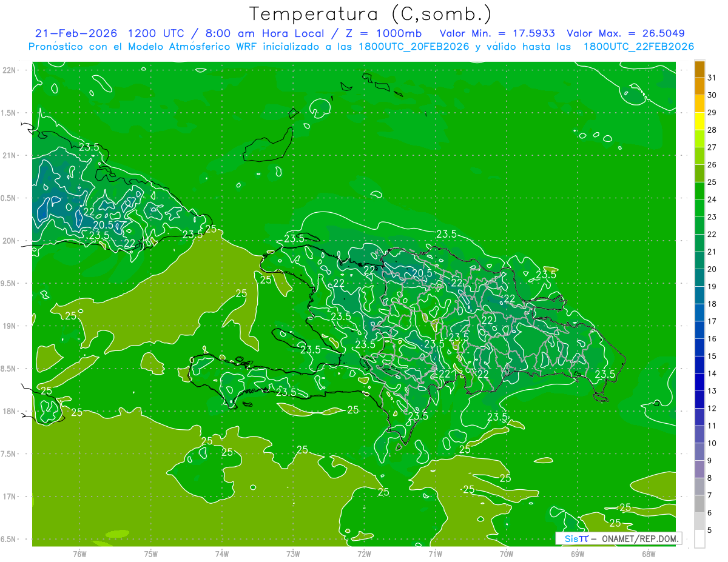Click the legend value '12'
Viewport: 728px width, 562px height.
click(x=712, y=409)
